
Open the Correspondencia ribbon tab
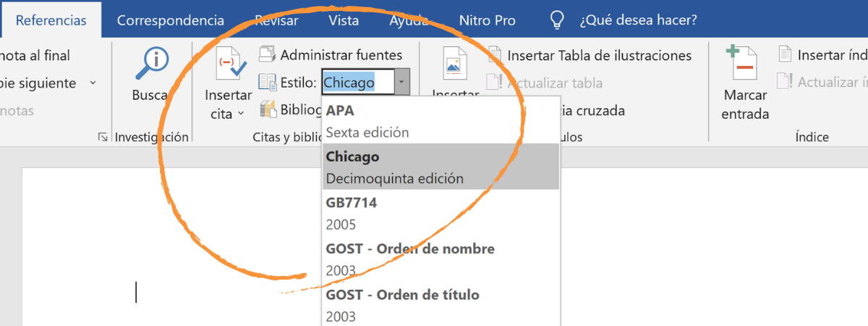[171, 20]
